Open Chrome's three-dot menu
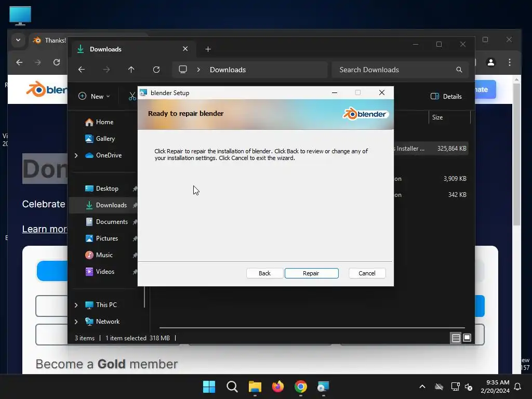This screenshot has width=532, height=399. pos(510,62)
